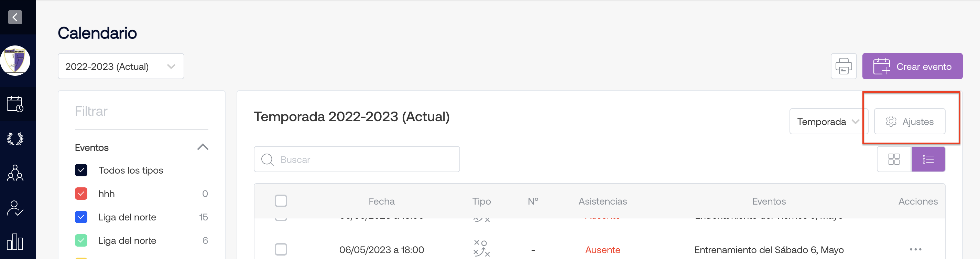Check the select-all checkbox in table header
Image resolution: width=980 pixels, height=259 pixels.
coord(281,201)
